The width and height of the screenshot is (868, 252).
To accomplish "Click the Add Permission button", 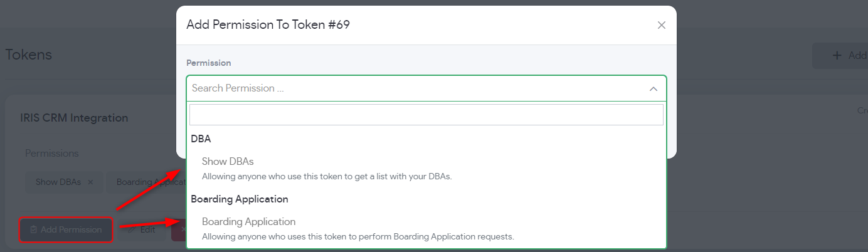I will point(66,229).
